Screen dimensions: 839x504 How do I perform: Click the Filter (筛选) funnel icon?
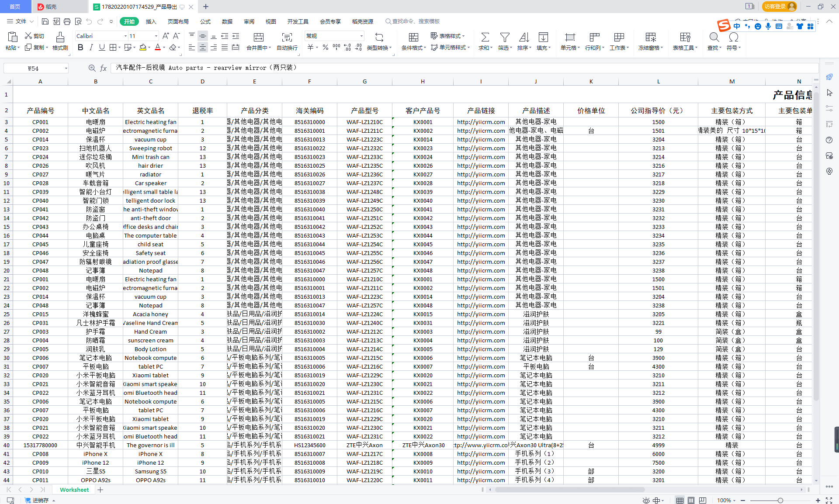coord(504,38)
